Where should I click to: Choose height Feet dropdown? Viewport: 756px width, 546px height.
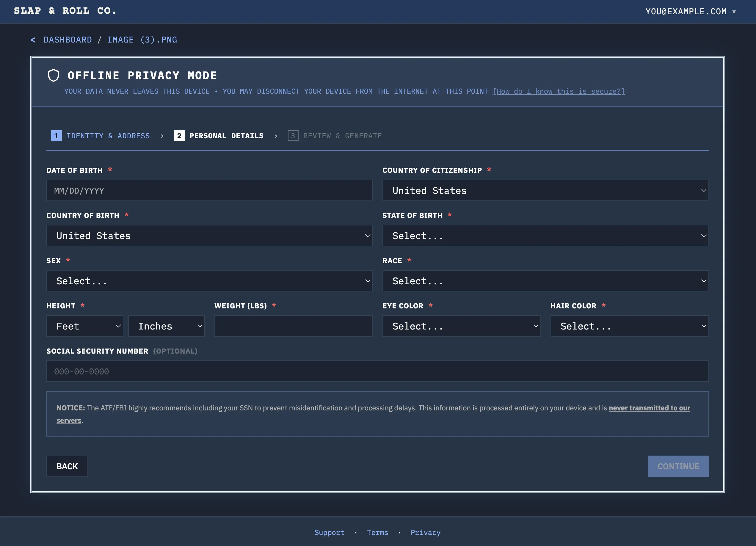point(85,326)
